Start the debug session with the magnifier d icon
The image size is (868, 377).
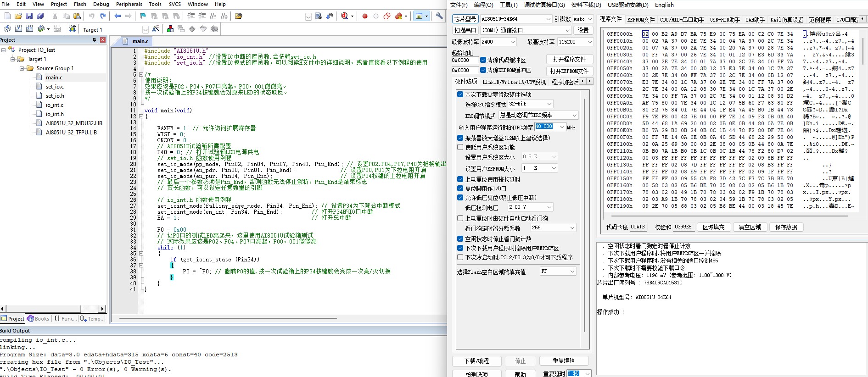pyautogui.click(x=345, y=16)
